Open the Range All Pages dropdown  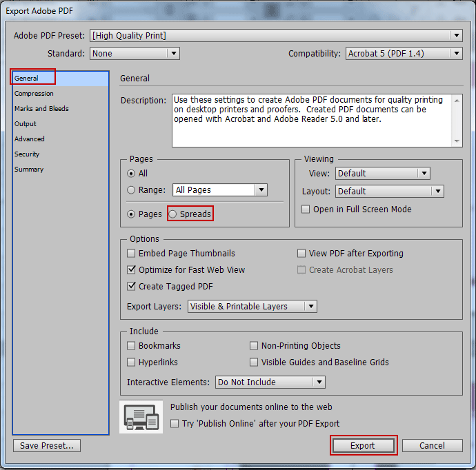click(x=220, y=190)
